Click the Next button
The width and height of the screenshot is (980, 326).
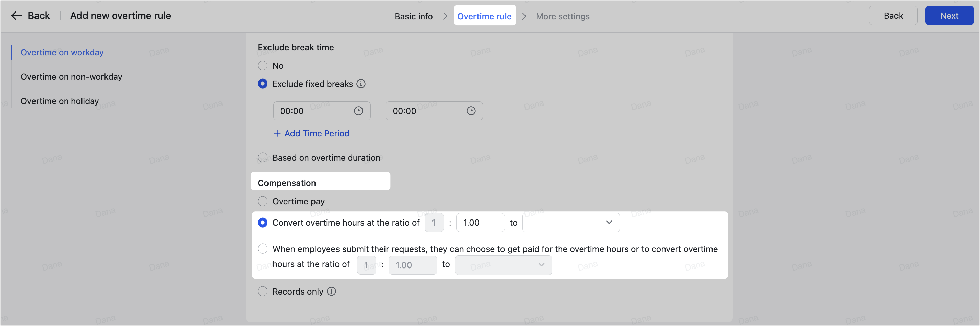tap(949, 15)
